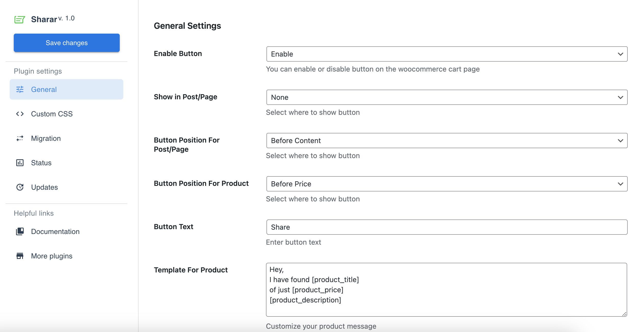Screen dimensions: 644x332
Task: Click the General sliders icon
Action: point(20,89)
